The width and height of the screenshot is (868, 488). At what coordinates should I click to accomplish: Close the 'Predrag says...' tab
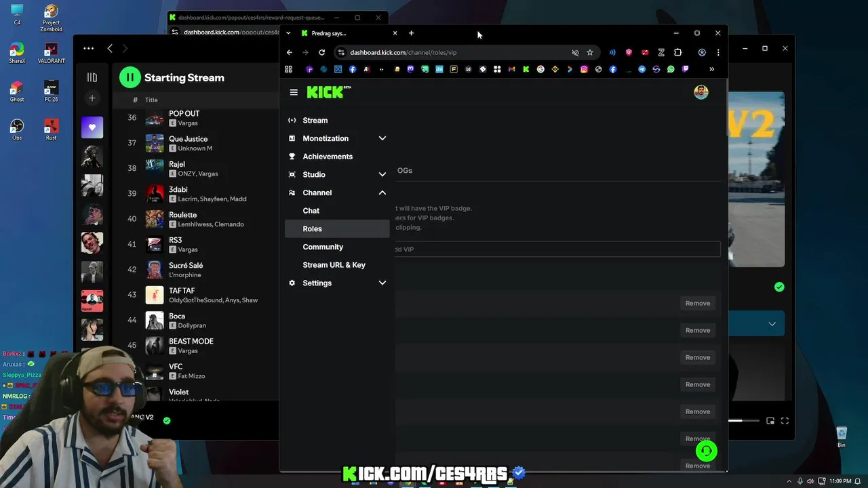[x=395, y=33]
